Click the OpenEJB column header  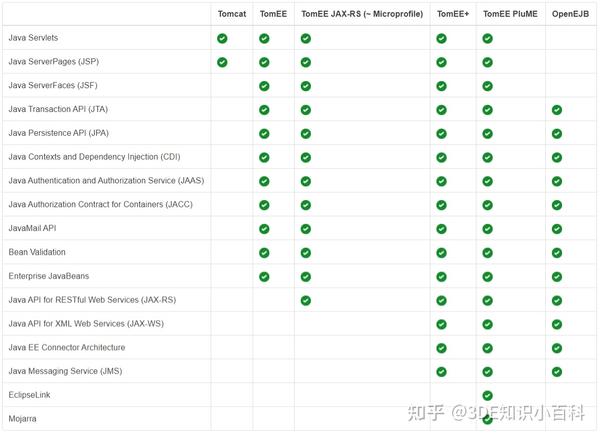[571, 14]
